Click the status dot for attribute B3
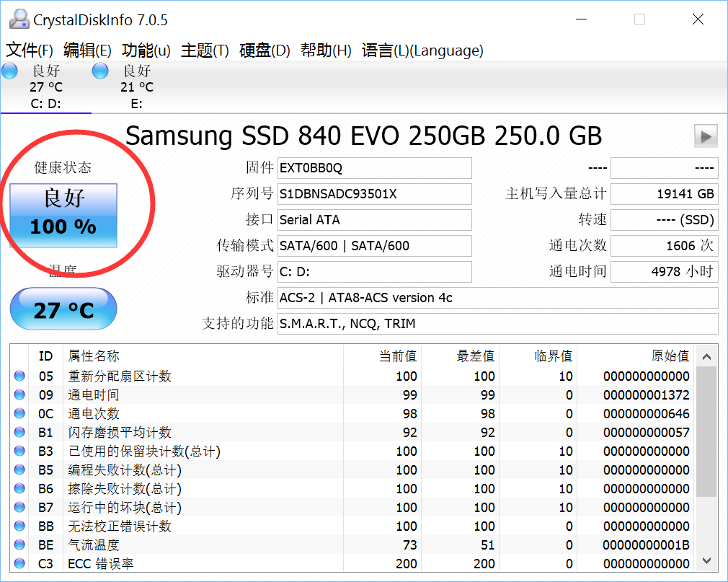 [x=19, y=451]
